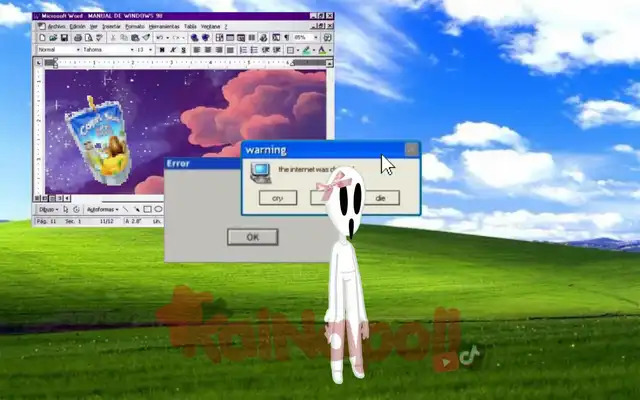
Task: Open the Herramientas menu
Action: (x=163, y=26)
